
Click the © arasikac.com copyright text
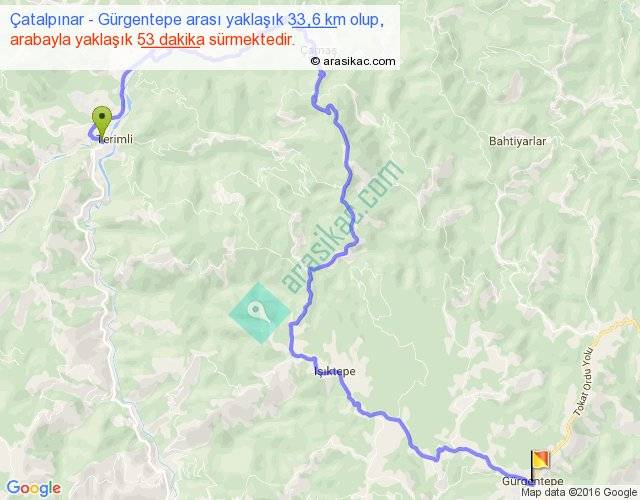pyautogui.click(x=353, y=61)
